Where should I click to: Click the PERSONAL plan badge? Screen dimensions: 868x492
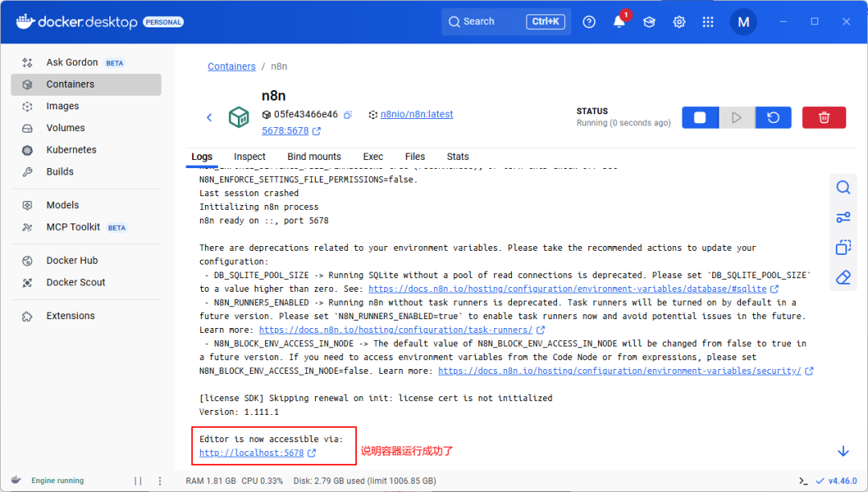tap(163, 23)
